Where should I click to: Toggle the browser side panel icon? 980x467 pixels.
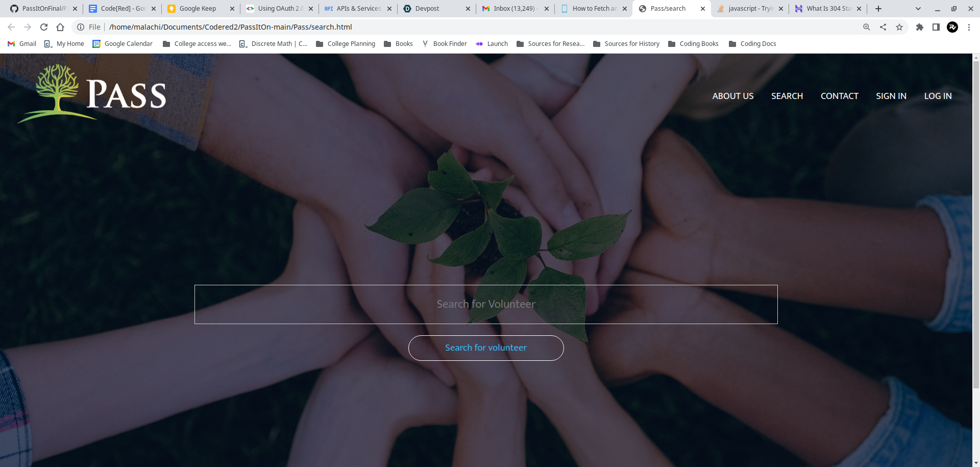tap(936, 27)
